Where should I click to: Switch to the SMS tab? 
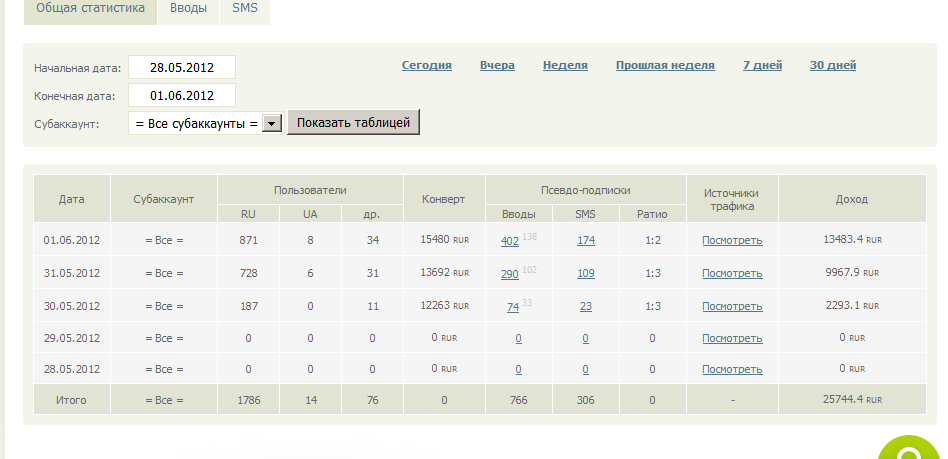(x=245, y=9)
